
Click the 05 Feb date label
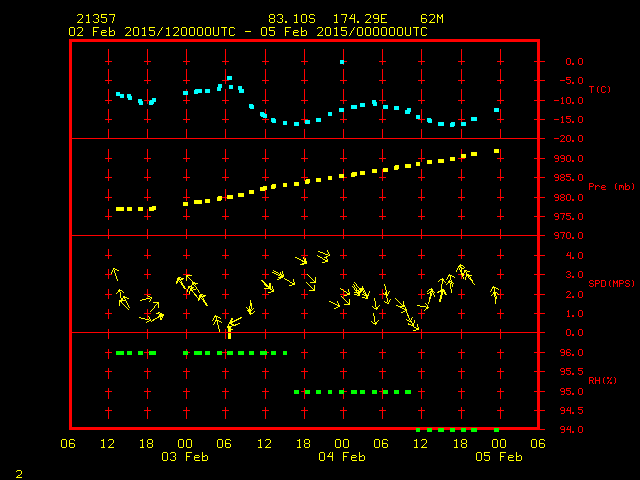[498, 457]
